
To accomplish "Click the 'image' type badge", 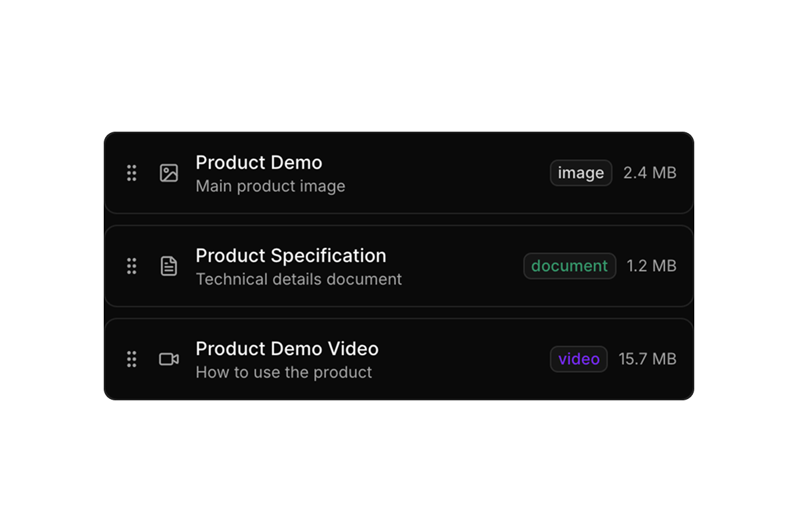I will point(581,173).
